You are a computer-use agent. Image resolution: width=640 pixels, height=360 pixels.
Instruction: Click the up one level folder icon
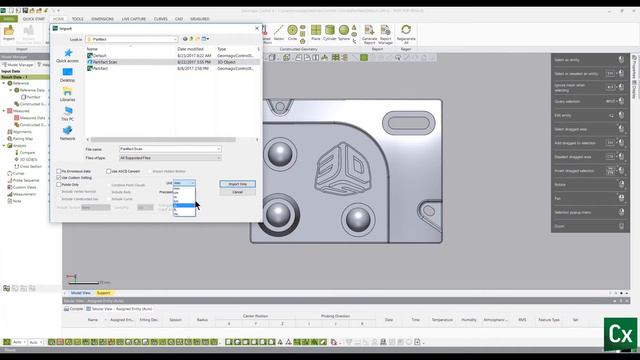[191, 39]
